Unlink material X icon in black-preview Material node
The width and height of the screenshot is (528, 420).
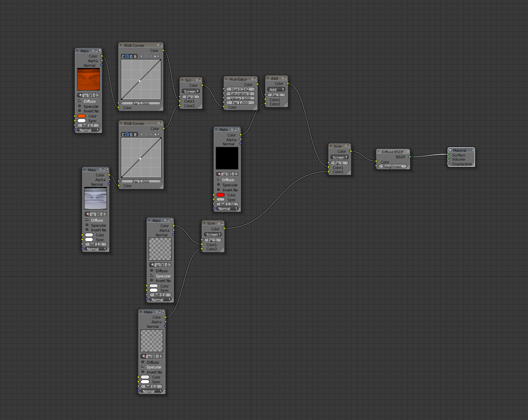point(236,174)
